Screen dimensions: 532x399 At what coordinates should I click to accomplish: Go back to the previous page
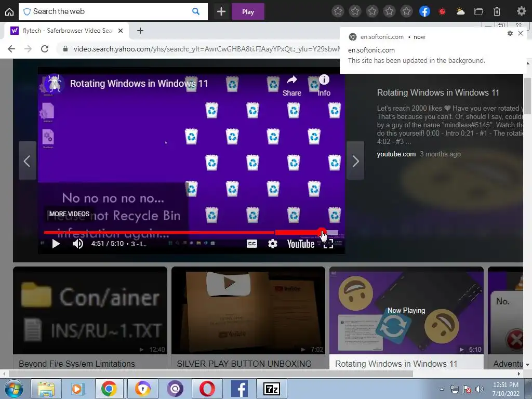[x=11, y=49]
